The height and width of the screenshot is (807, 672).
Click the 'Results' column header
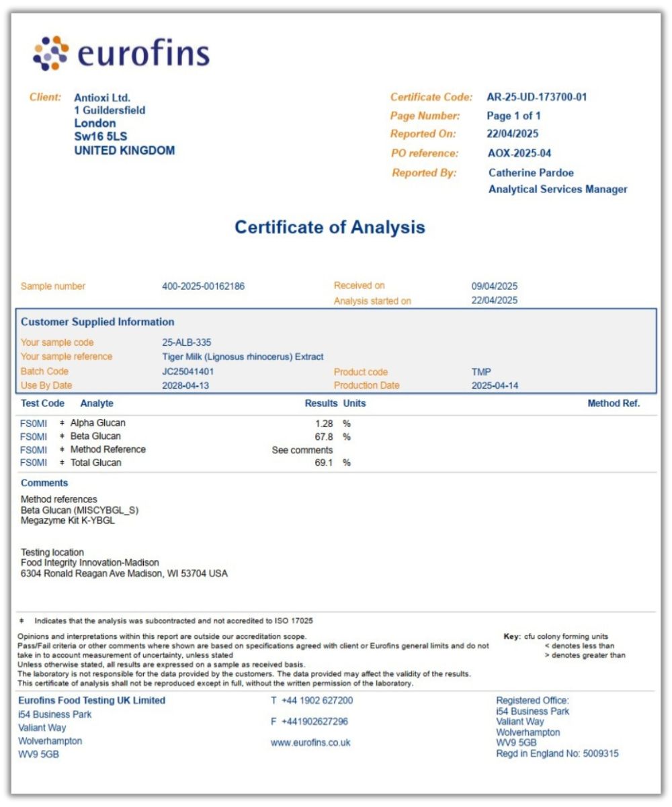tap(321, 403)
